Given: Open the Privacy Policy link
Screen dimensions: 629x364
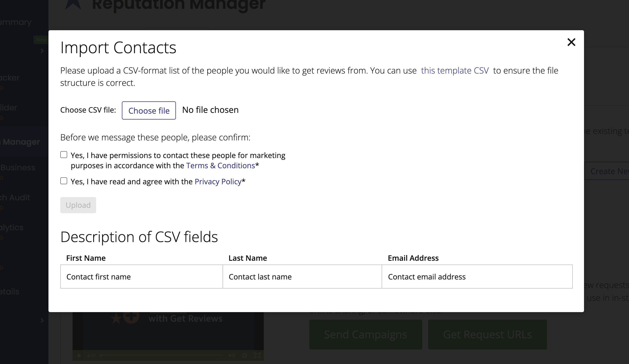Looking at the screenshot, I should [x=218, y=182].
